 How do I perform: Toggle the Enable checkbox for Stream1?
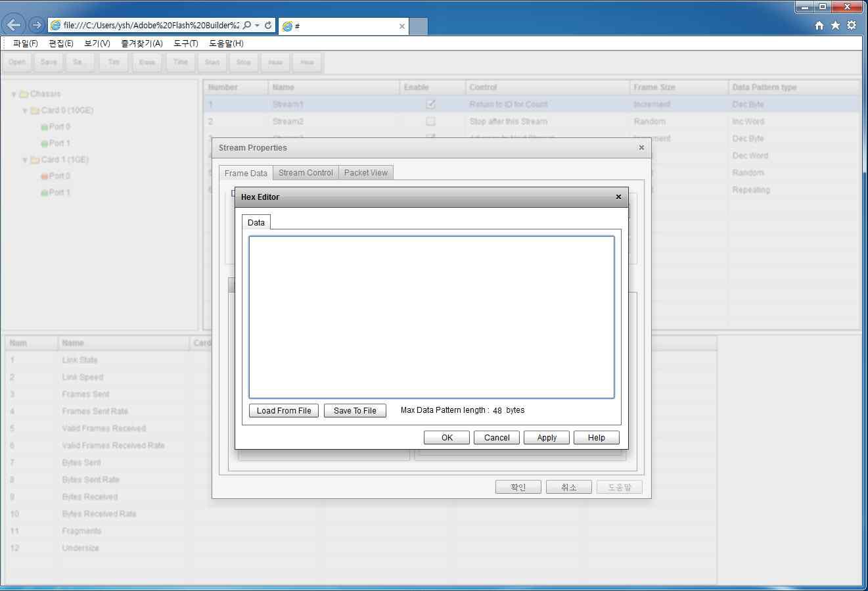430,104
